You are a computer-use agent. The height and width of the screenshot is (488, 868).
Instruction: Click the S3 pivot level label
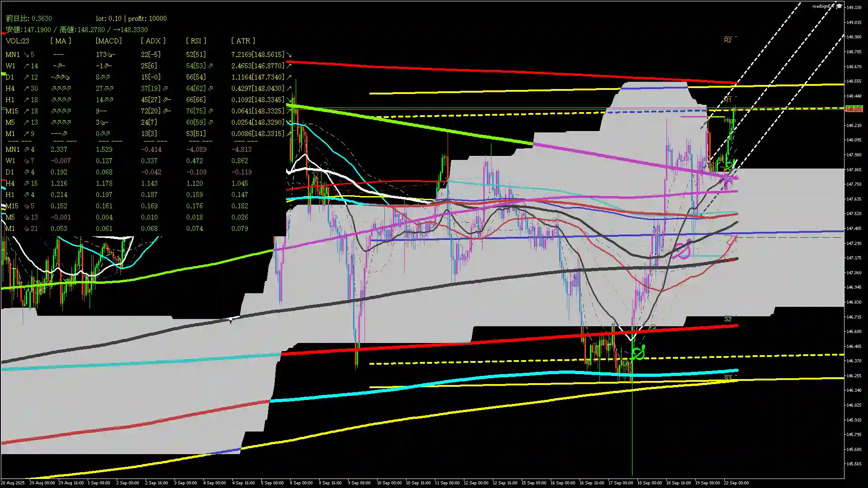pyautogui.click(x=727, y=378)
